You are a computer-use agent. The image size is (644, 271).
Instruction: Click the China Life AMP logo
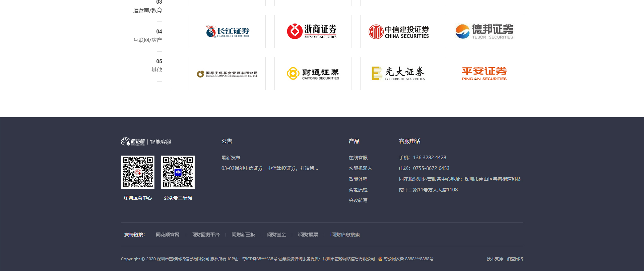227,74
